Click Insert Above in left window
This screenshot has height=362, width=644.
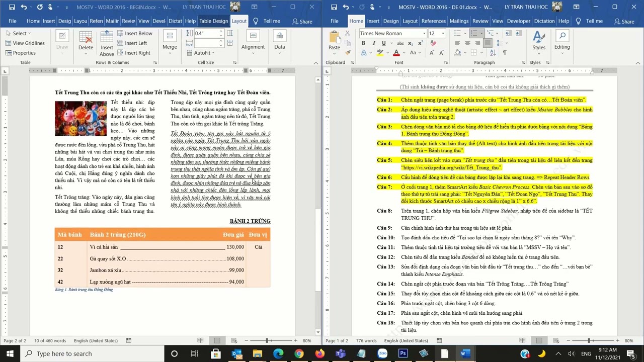(x=107, y=43)
